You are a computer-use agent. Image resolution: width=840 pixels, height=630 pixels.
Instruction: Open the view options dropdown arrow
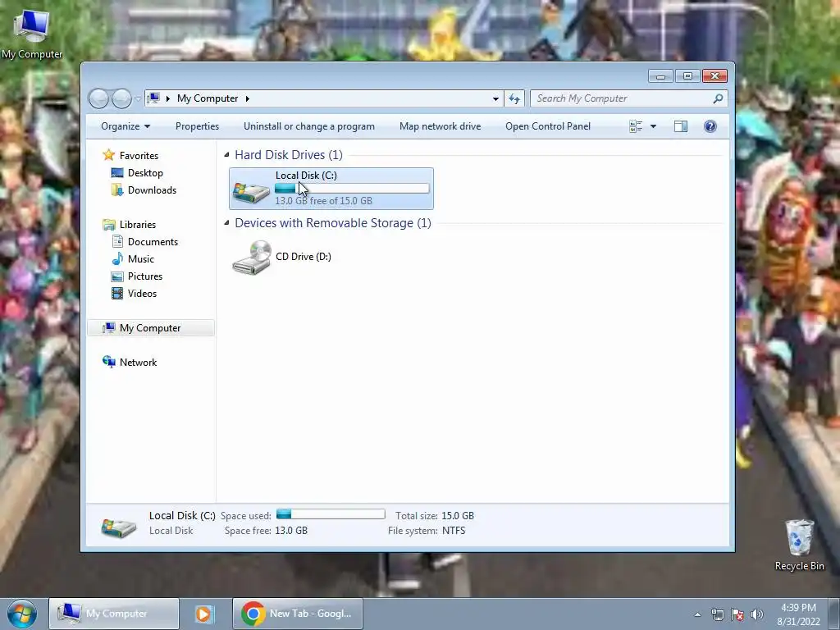pyautogui.click(x=653, y=126)
